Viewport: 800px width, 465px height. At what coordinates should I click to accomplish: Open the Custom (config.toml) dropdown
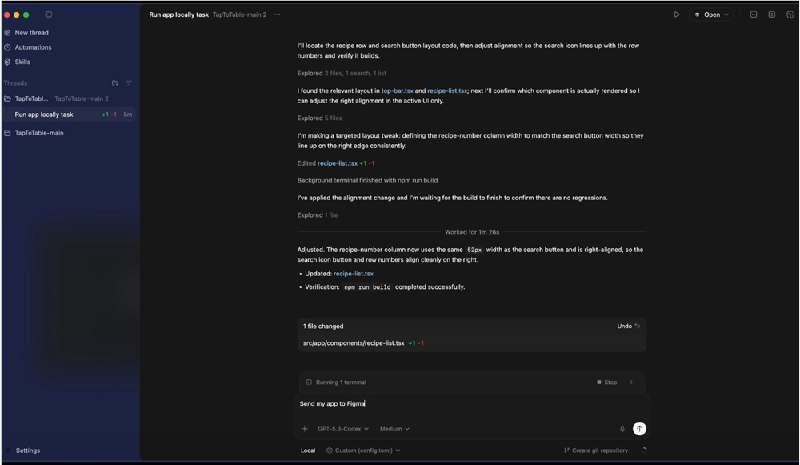coord(363,450)
